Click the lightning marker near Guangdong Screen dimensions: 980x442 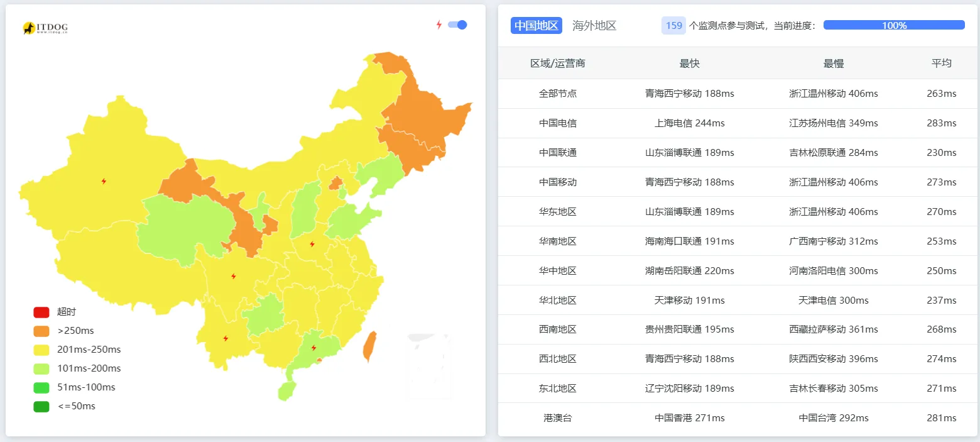pos(313,346)
